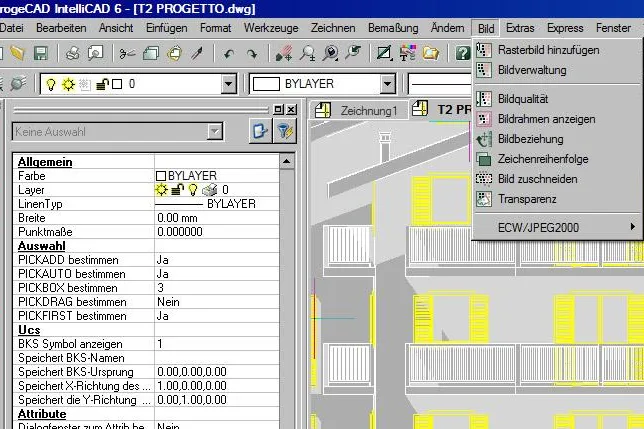Open the Zeichnen menu
The height and width of the screenshot is (429, 644).
[x=333, y=28]
